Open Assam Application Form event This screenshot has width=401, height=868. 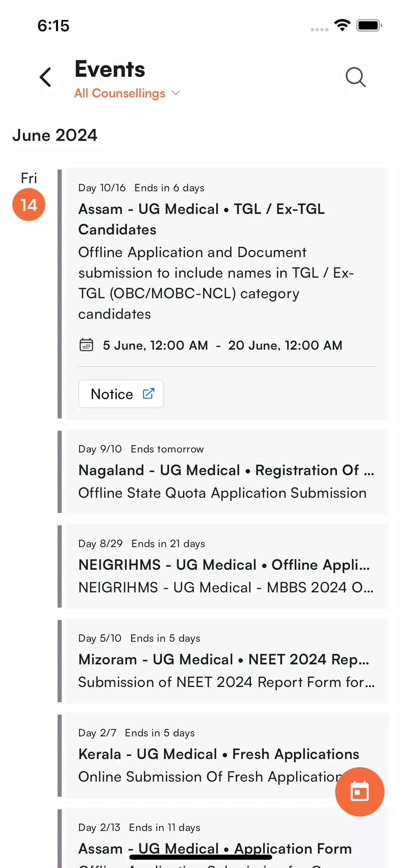[227, 837]
